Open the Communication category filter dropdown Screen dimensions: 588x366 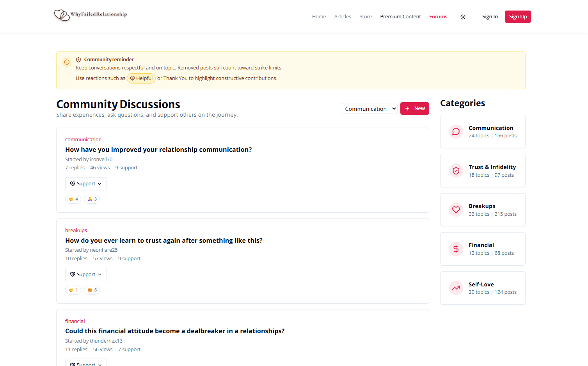coord(369,108)
